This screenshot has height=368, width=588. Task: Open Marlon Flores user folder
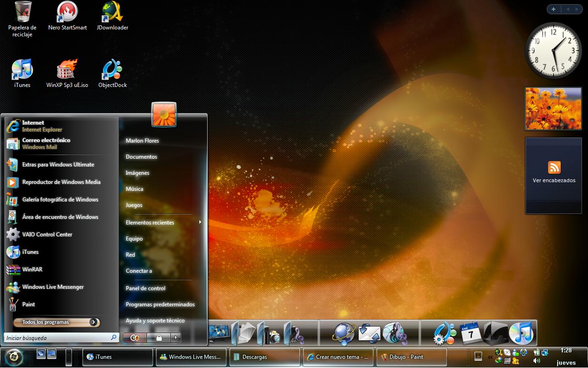point(142,141)
